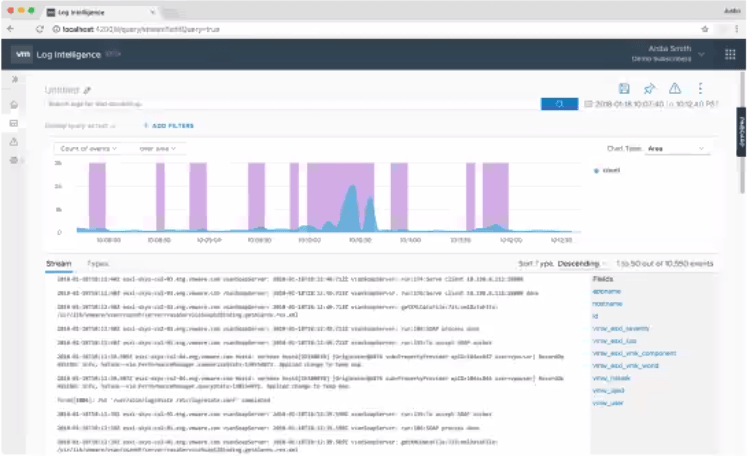Click the browser back arrow

click(10, 29)
